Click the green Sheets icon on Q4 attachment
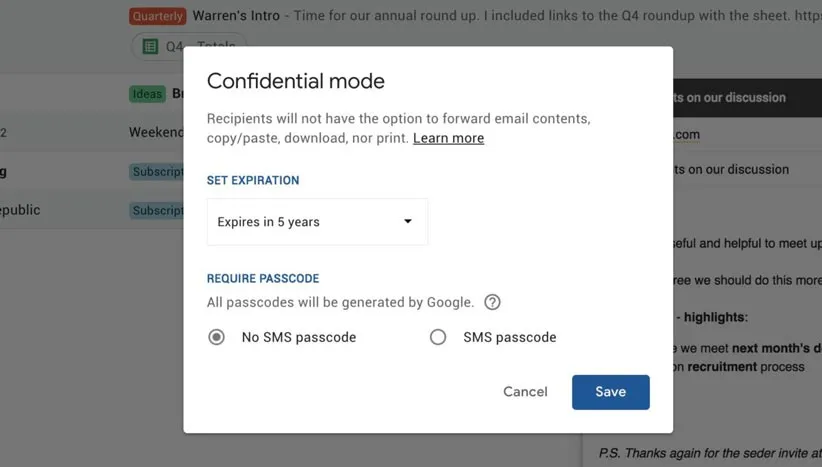Image resolution: width=822 pixels, height=467 pixels. 150,46
